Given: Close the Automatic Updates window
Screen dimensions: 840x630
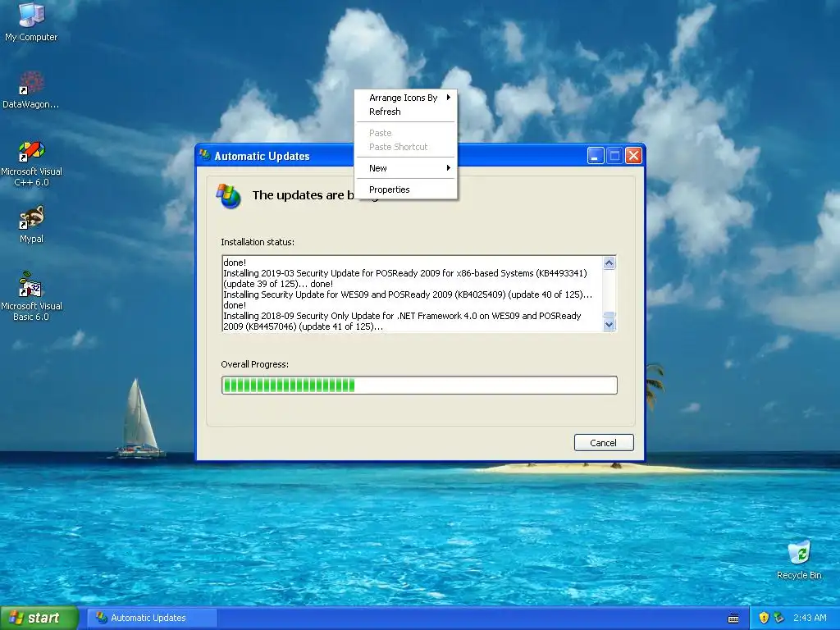Looking at the screenshot, I should tap(634, 156).
